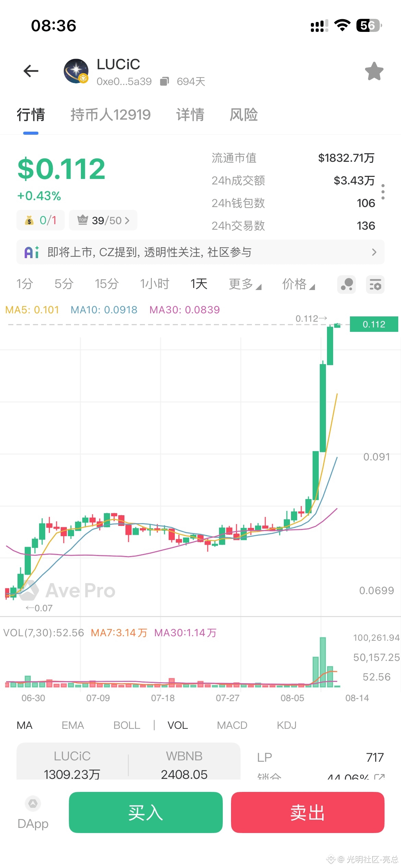Tap the 0.0699 price axis label

[377, 590]
